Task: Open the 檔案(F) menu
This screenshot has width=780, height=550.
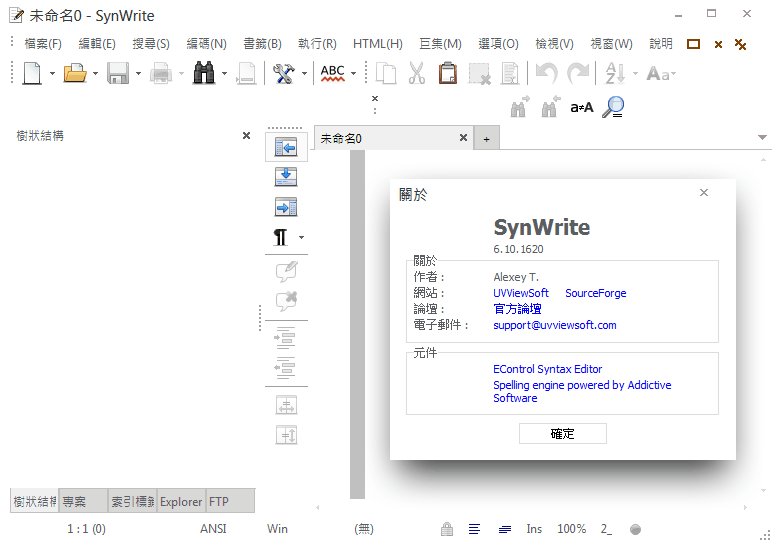Action: point(43,44)
